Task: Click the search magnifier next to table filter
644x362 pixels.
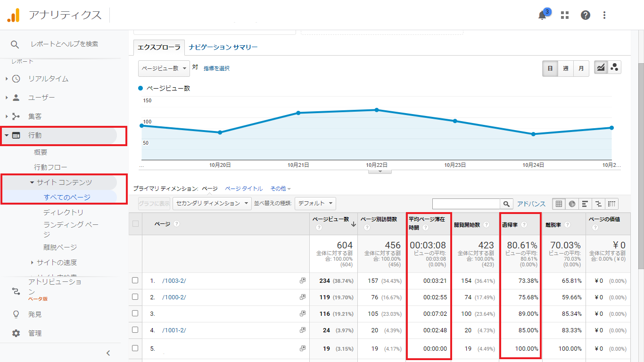Action: [x=506, y=204]
